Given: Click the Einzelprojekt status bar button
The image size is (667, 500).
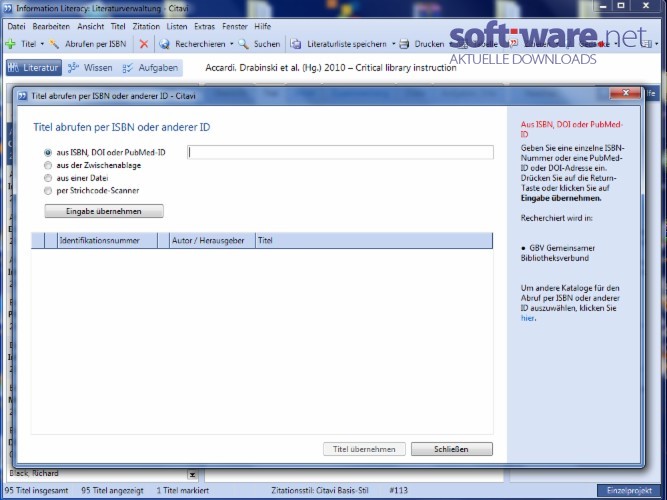Looking at the screenshot, I should (x=629, y=491).
